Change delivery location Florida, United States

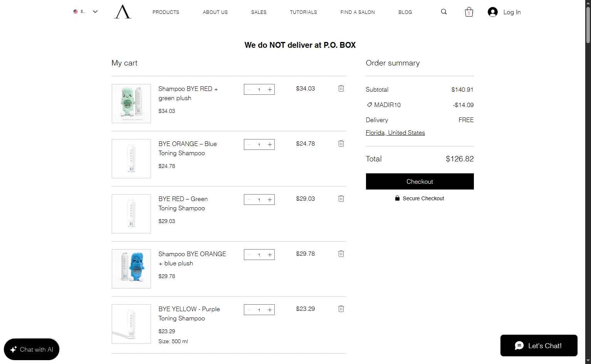pyautogui.click(x=395, y=133)
